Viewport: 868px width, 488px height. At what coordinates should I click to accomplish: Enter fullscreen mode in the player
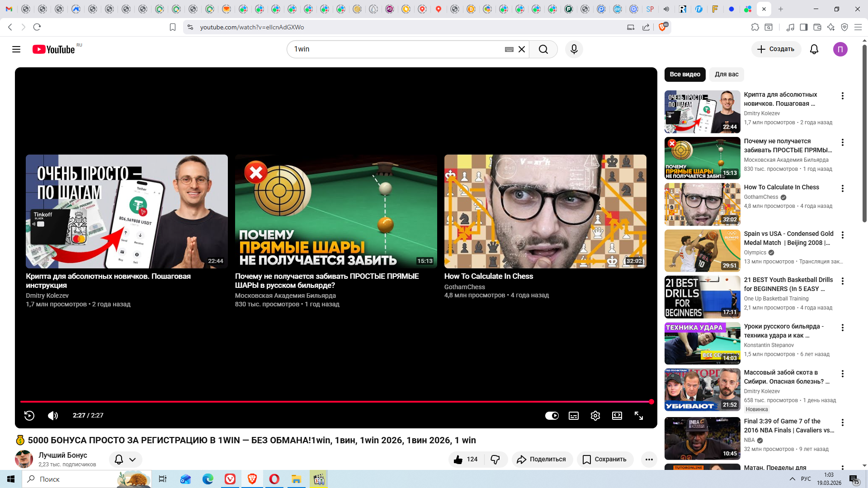pos(639,416)
